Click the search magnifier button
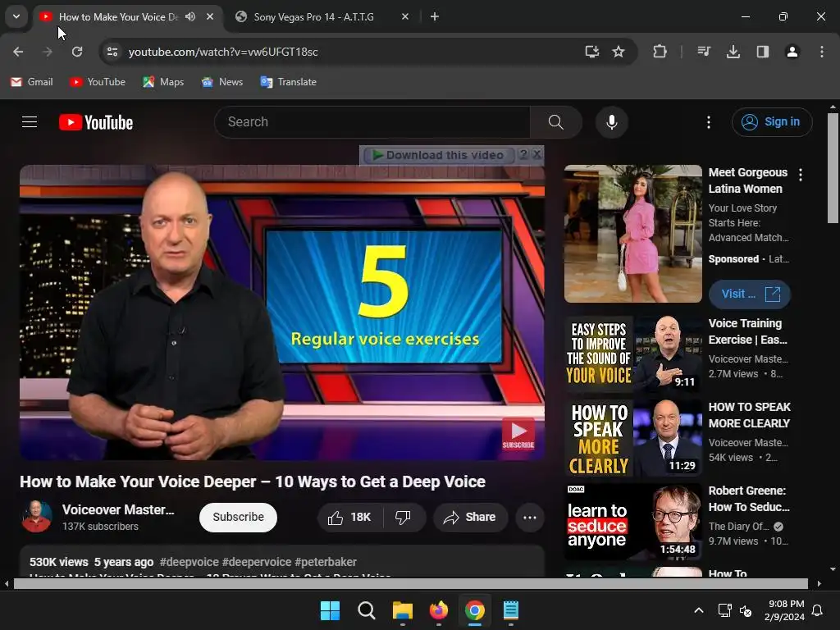840x630 pixels. point(555,122)
